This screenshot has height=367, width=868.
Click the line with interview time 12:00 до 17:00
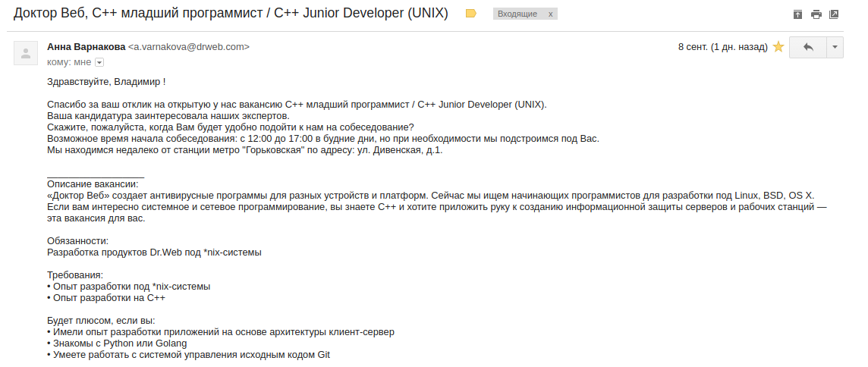(x=323, y=139)
